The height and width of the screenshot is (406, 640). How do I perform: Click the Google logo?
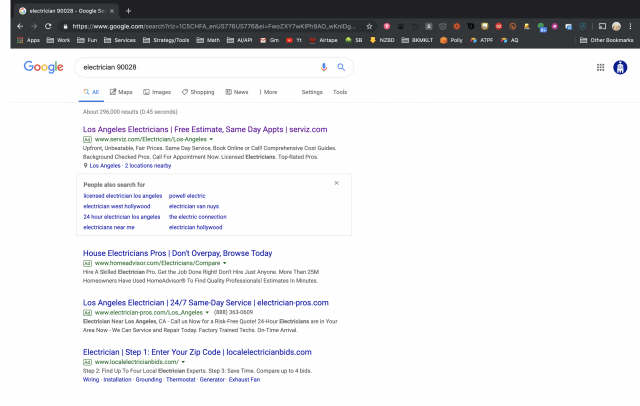point(44,67)
